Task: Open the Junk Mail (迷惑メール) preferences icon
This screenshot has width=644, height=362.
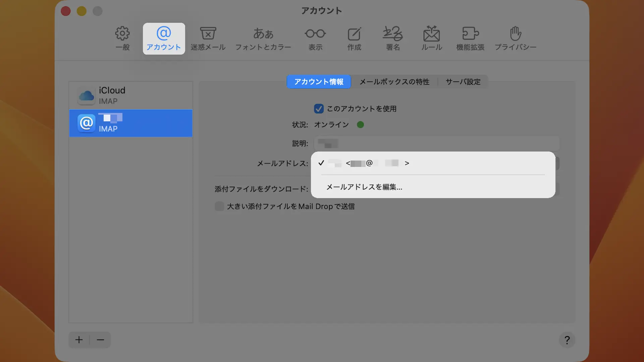Action: tap(208, 38)
